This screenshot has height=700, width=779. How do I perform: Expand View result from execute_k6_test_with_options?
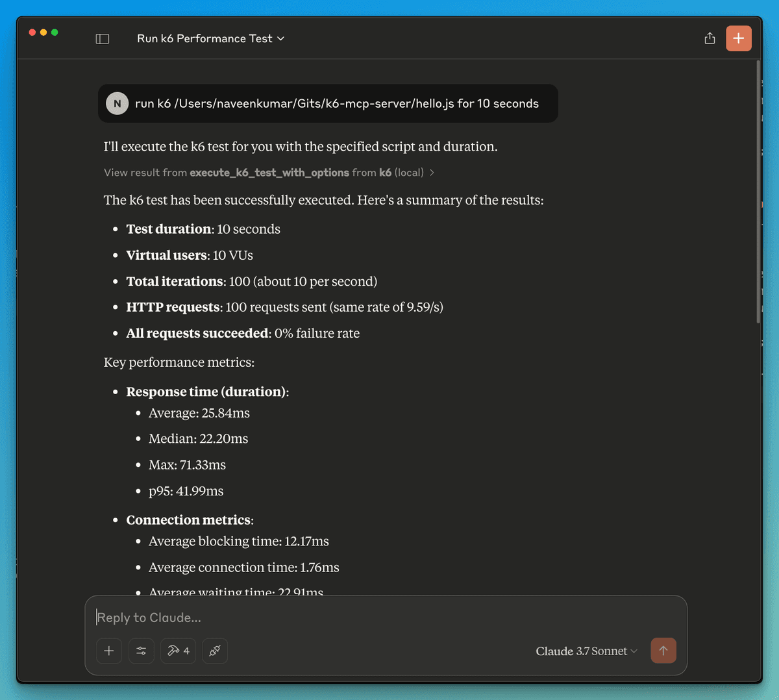[269, 172]
